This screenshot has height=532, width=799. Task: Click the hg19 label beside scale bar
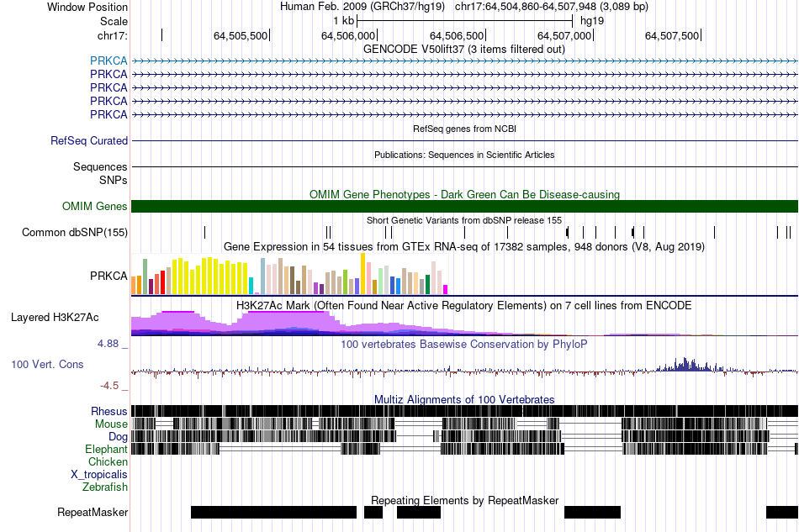(x=592, y=21)
